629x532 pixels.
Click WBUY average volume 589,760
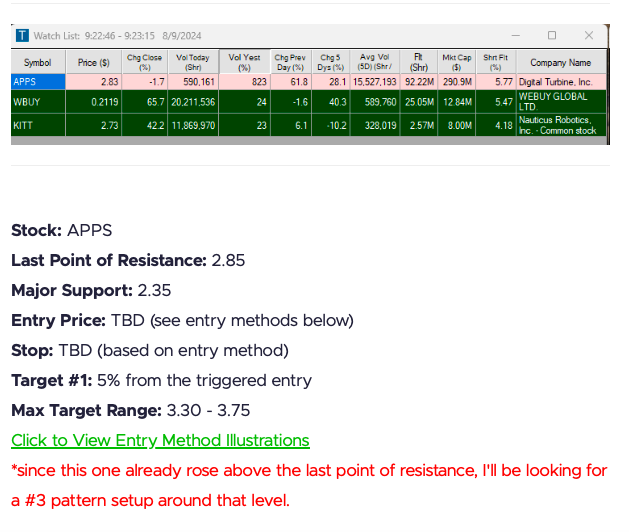375,102
